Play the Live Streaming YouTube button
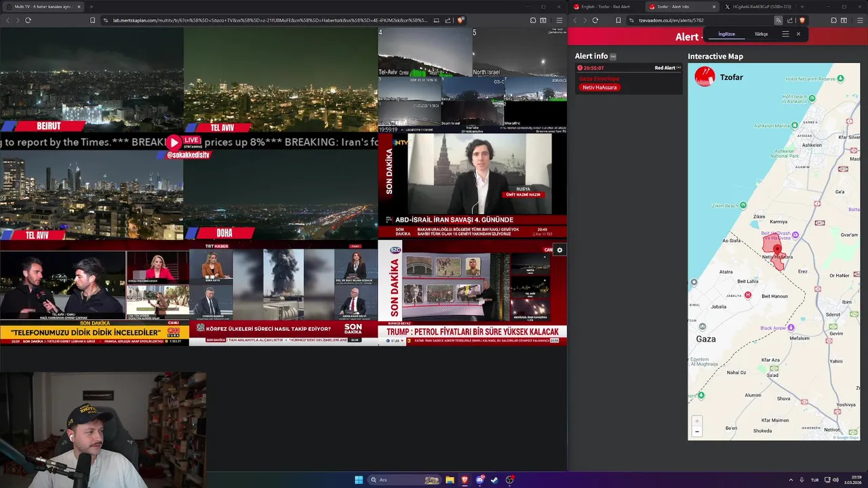868x488 pixels. pyautogui.click(x=174, y=142)
